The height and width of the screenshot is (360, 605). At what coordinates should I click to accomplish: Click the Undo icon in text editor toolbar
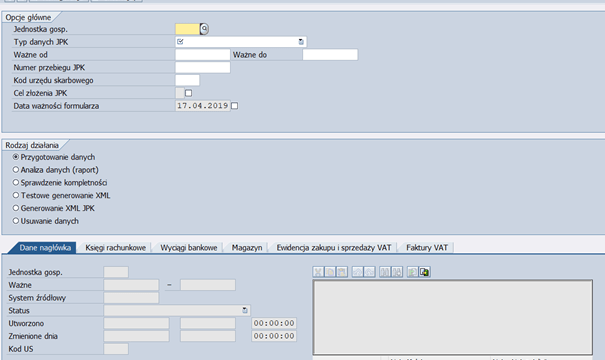(357, 272)
